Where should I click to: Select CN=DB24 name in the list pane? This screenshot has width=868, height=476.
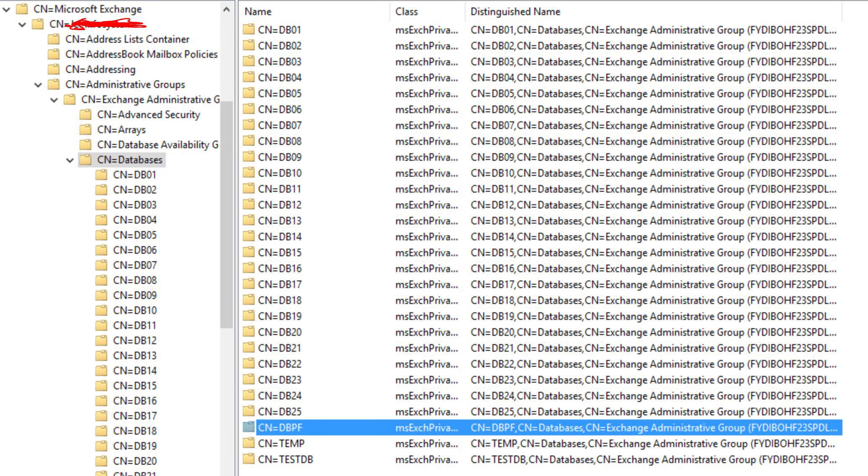(x=280, y=396)
